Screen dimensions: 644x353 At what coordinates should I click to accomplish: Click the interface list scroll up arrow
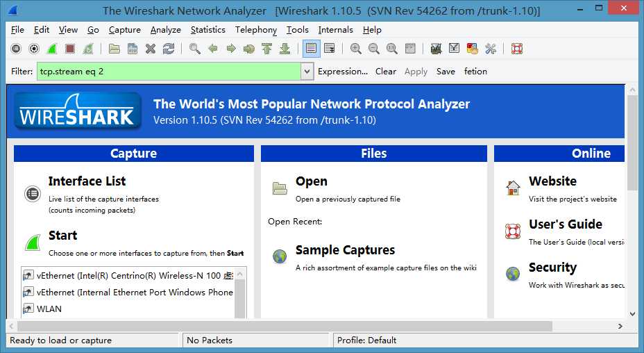tap(240, 274)
